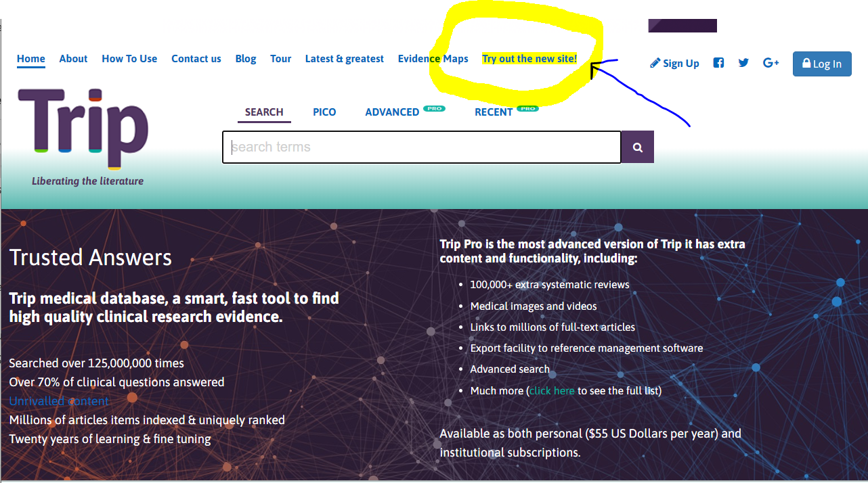868x483 pixels.
Task: Click the Sign Up pencil link
Action: pos(674,64)
